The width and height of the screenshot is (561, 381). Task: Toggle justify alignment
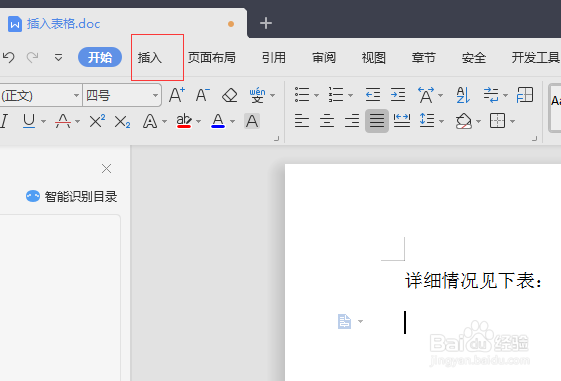click(377, 121)
